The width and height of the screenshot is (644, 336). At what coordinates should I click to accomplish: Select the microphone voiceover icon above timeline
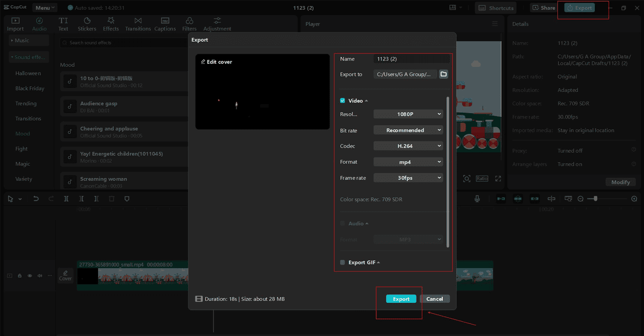(x=476, y=199)
